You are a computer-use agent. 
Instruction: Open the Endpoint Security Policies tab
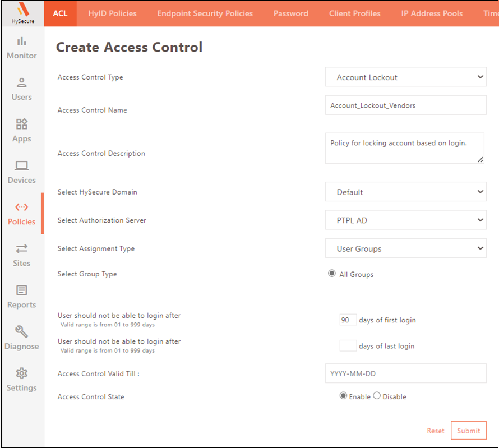[205, 13]
